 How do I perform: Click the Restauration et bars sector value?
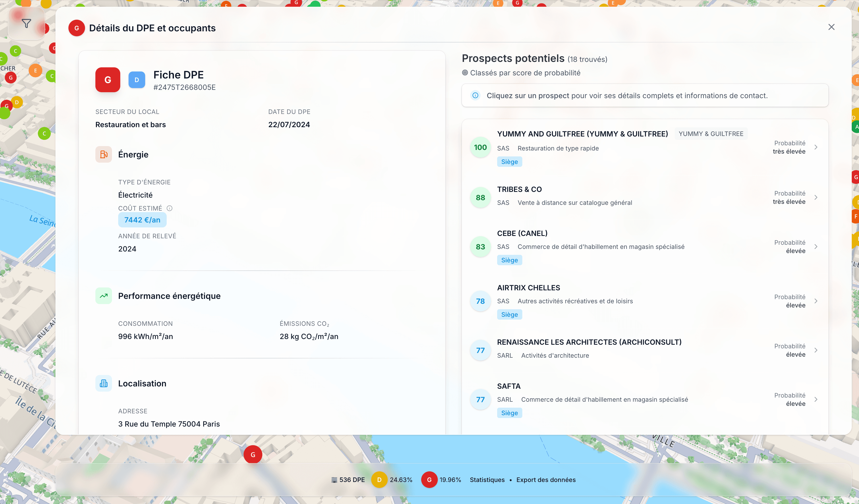click(131, 125)
